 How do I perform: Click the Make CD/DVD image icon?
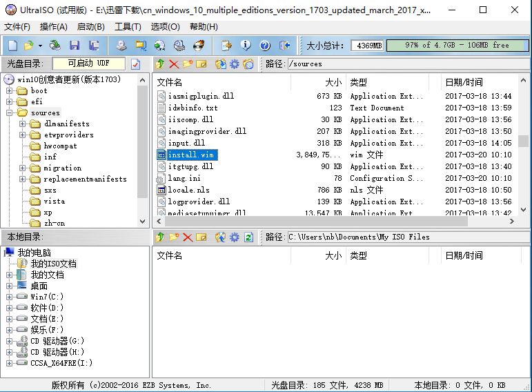[121, 45]
